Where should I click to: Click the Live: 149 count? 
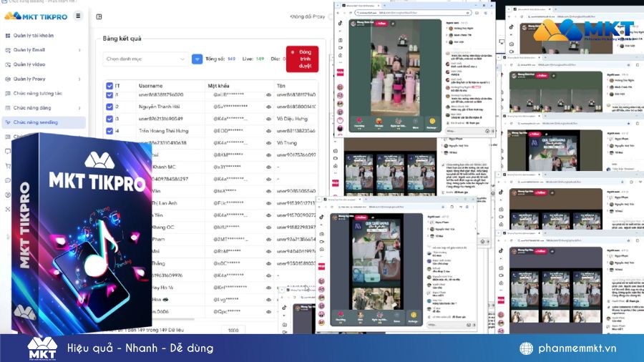tap(253, 59)
